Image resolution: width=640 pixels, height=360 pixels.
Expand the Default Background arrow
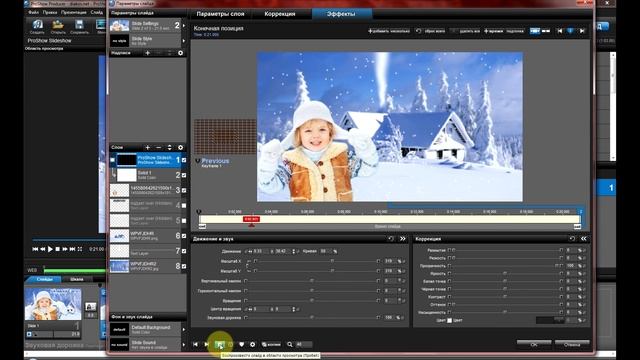pyautogui.click(x=184, y=329)
